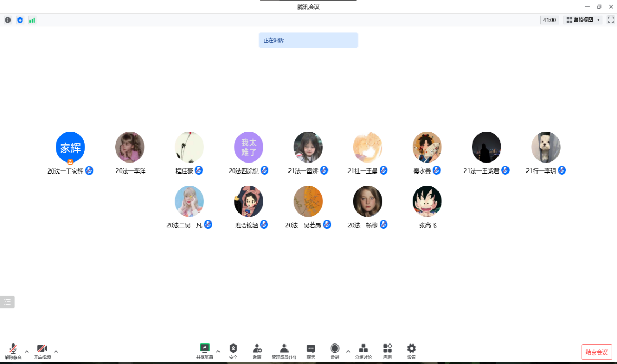The image size is (617, 364).
Task: Expand the audio options arrow beside microphone
Action: [27, 351]
